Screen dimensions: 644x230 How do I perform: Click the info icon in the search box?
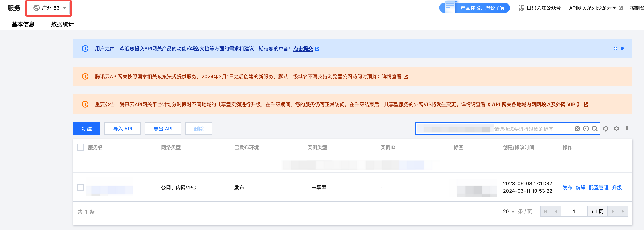[x=586, y=129]
